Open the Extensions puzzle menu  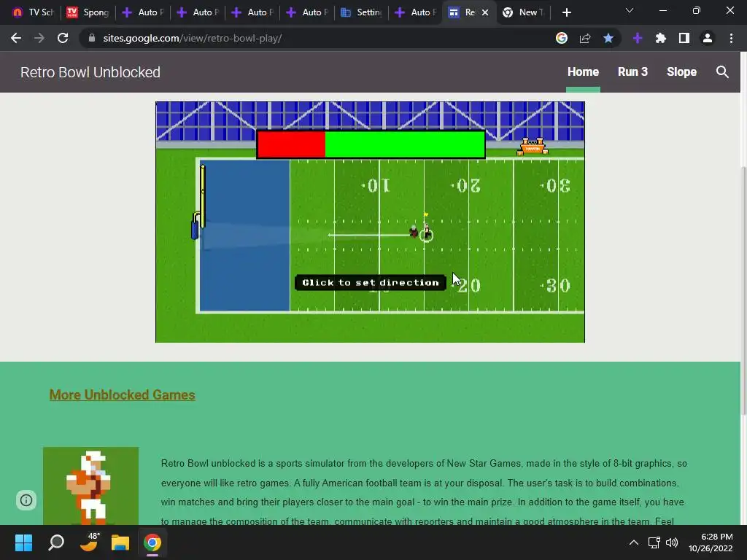(661, 38)
